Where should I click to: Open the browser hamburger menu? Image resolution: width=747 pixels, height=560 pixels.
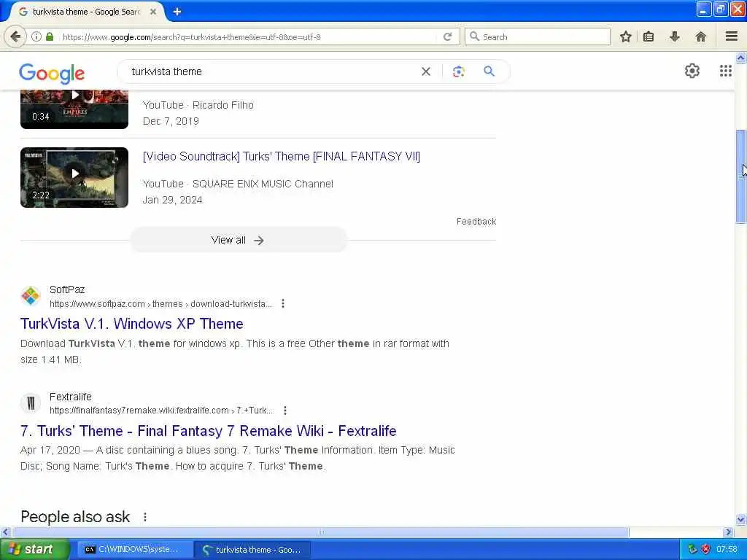click(732, 36)
